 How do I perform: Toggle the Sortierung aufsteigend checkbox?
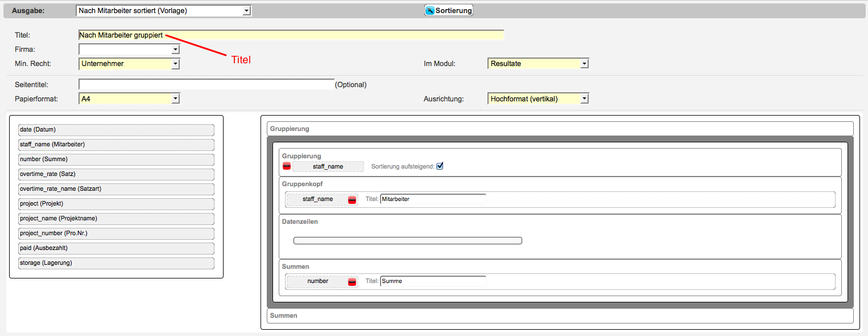[x=439, y=166]
